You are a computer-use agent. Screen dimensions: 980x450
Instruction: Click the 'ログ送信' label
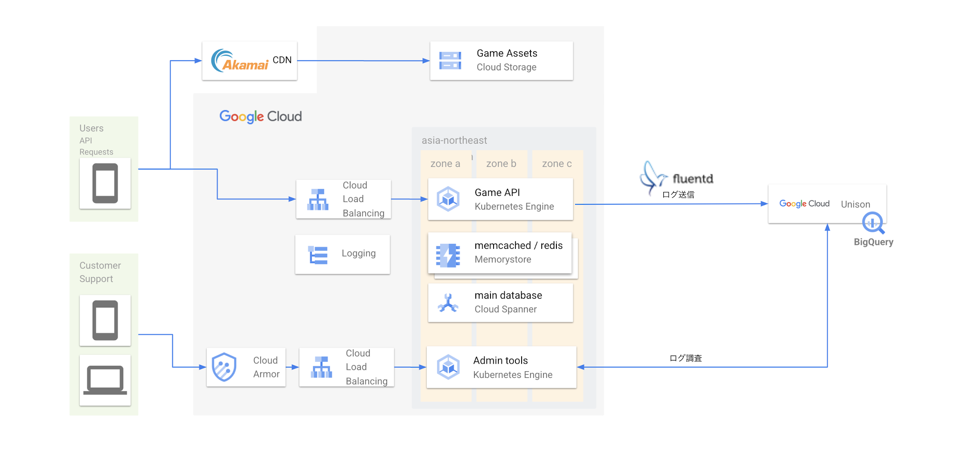tap(678, 195)
